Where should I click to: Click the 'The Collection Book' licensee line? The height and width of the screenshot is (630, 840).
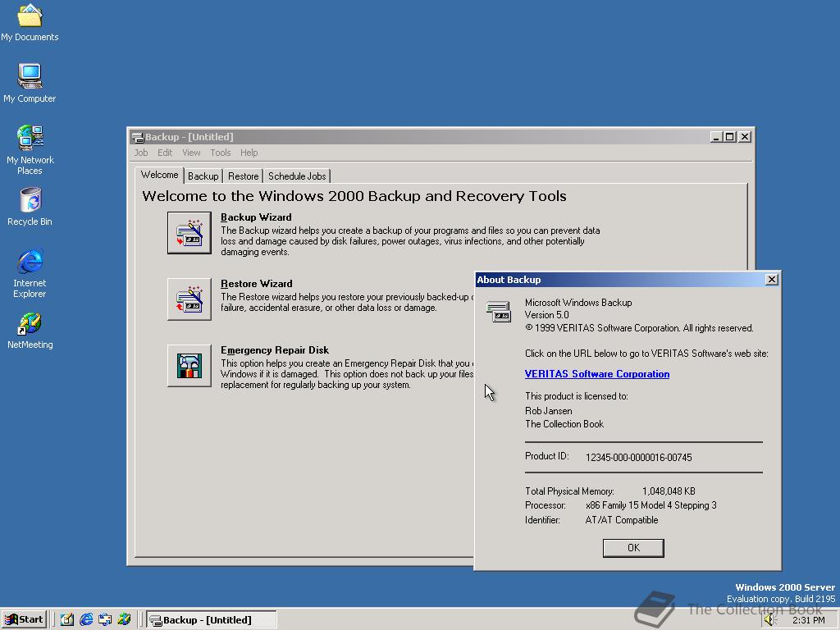[564, 424]
